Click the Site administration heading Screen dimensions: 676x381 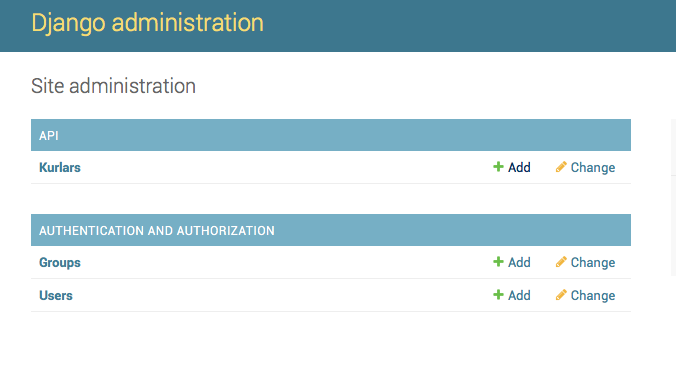(113, 86)
